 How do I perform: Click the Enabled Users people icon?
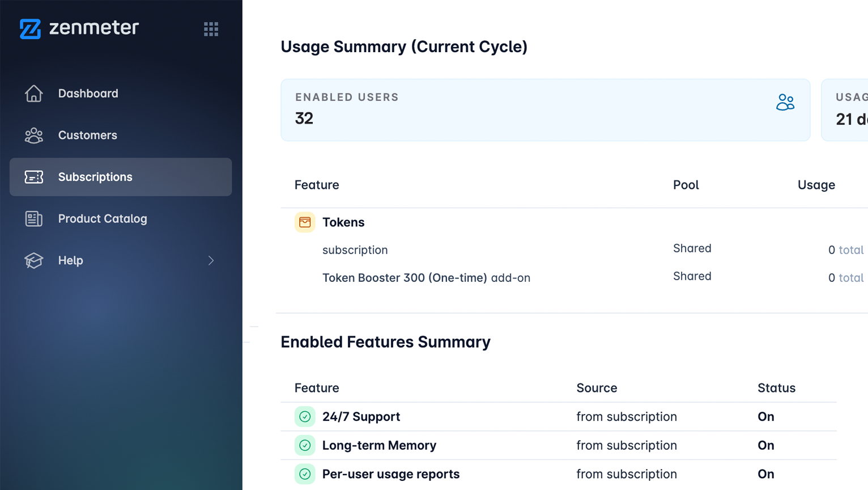[785, 102]
